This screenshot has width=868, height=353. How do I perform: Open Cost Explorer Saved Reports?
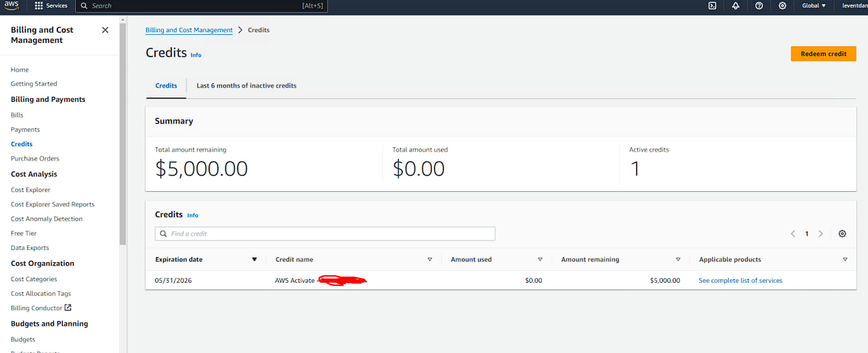[53, 204]
